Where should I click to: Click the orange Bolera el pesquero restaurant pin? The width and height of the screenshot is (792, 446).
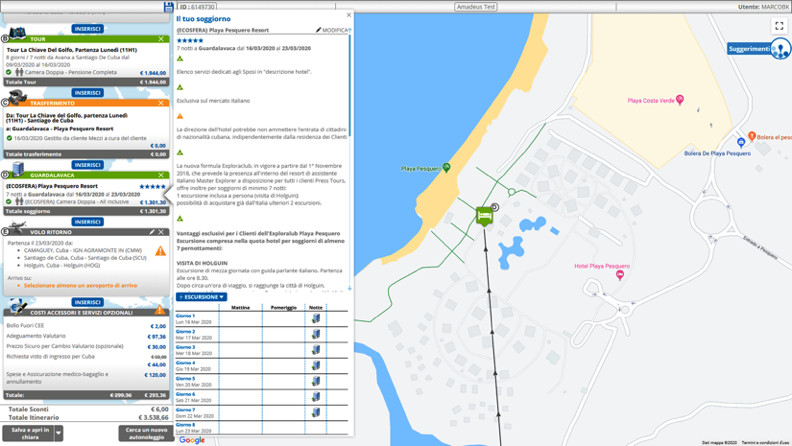pyautogui.click(x=752, y=136)
